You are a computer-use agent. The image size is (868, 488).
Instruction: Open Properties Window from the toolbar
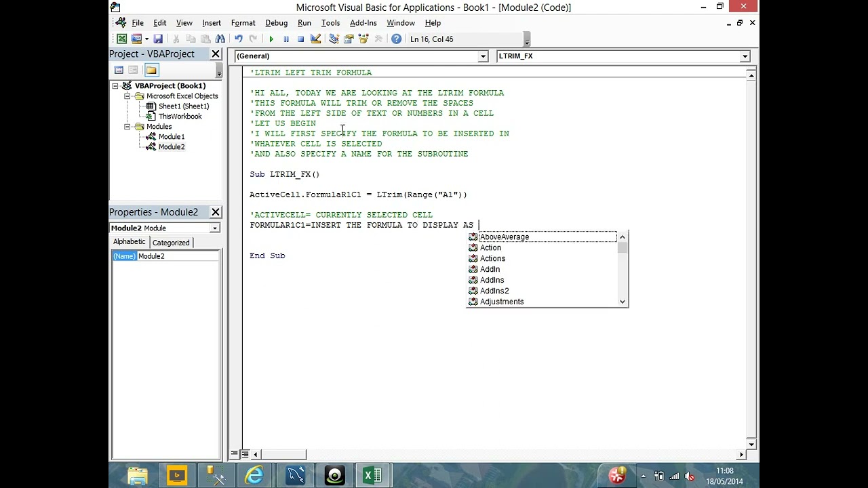349,39
